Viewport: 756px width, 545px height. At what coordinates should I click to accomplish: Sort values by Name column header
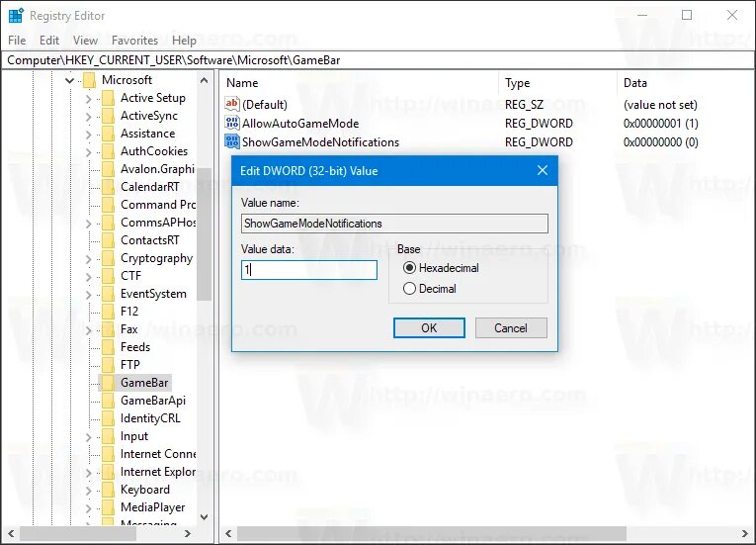pyautogui.click(x=359, y=83)
